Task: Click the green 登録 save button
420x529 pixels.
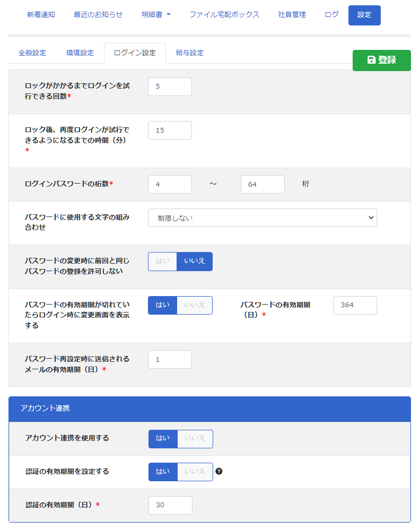Action: click(381, 60)
